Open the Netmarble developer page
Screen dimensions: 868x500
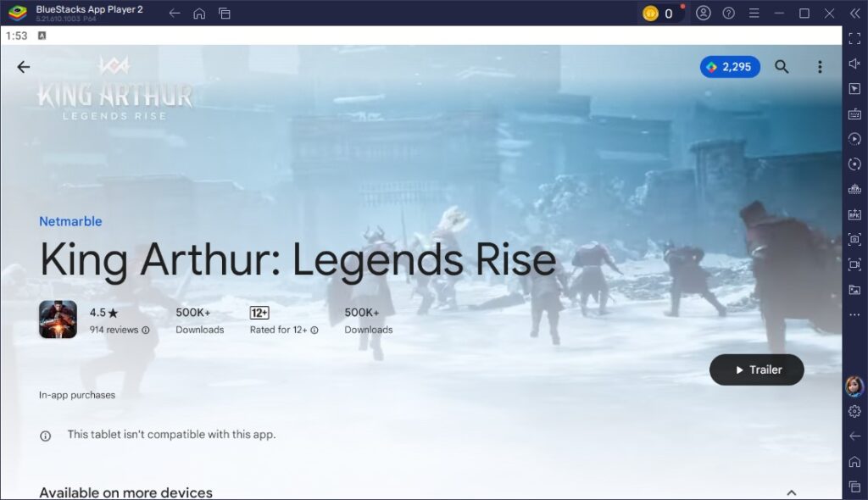point(70,220)
